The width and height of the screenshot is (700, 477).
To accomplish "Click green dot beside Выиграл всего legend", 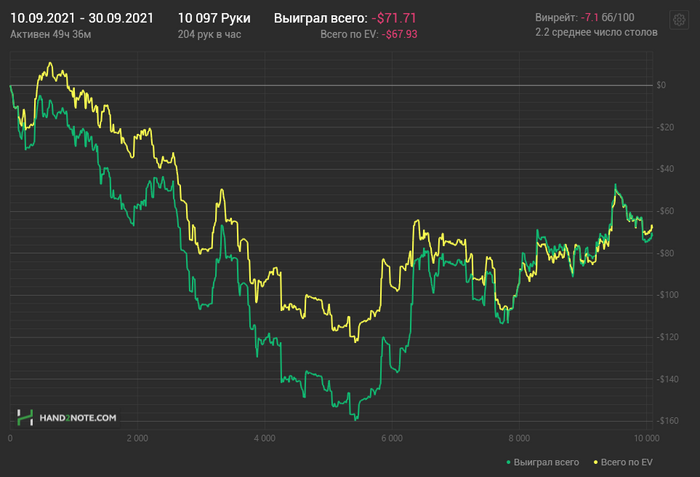I will (509, 463).
